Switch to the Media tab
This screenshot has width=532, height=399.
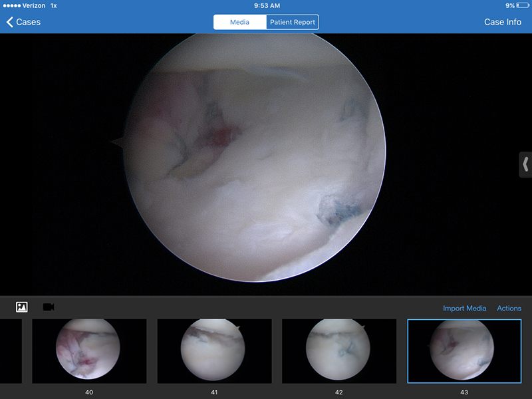click(x=240, y=22)
